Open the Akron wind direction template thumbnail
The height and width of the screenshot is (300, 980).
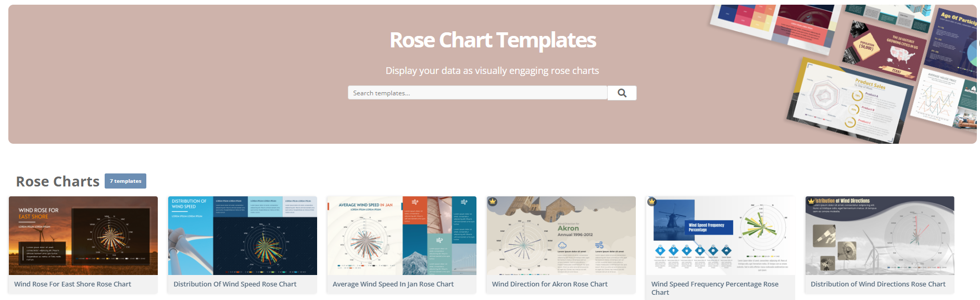561,235
